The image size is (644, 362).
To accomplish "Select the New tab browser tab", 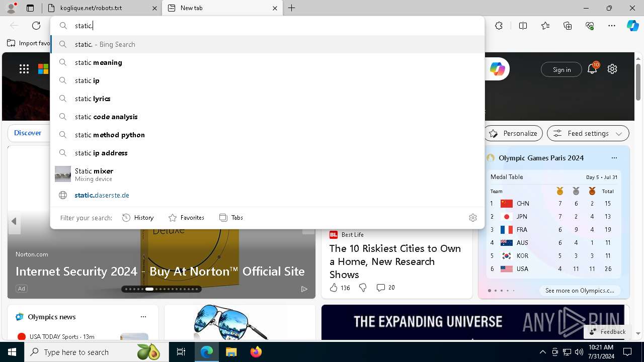I will tap(221, 8).
